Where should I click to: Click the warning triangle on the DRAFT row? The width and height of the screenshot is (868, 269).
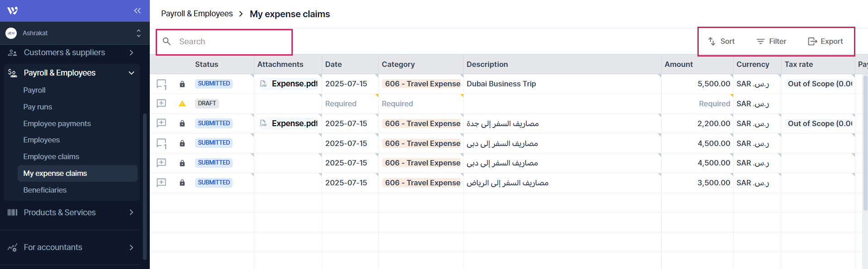(182, 104)
